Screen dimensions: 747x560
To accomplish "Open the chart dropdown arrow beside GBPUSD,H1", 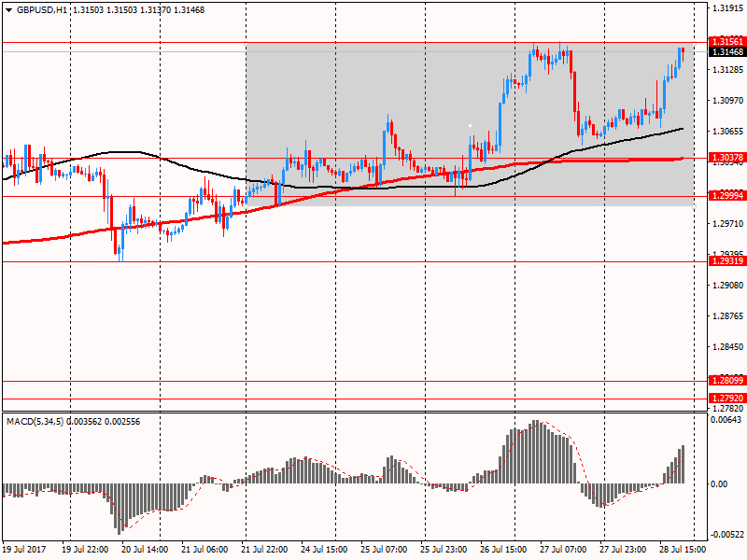I will (x=8, y=10).
